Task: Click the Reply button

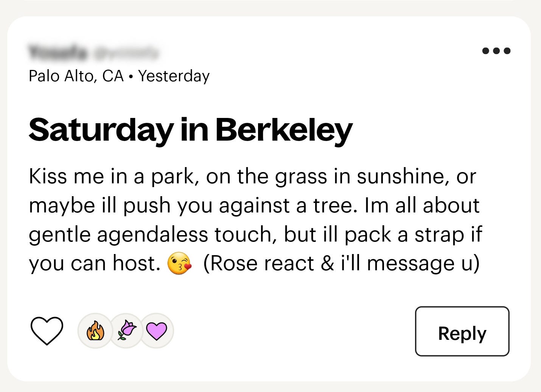Action: [462, 332]
